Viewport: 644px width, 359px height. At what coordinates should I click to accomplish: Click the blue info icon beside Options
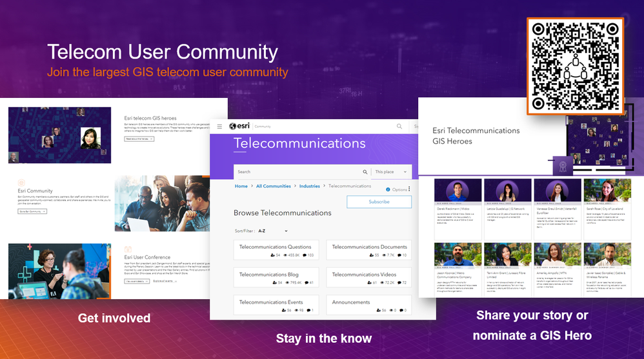tap(388, 189)
